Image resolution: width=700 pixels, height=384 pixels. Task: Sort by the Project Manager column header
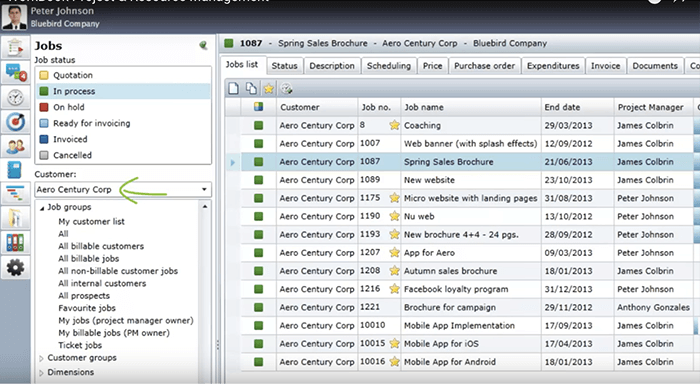(654, 107)
